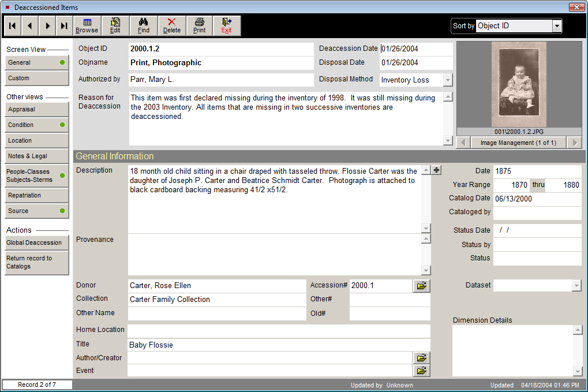The height and width of the screenshot is (392, 588).
Task: Open the Author/Creator lookup folder icon
Action: (x=421, y=357)
